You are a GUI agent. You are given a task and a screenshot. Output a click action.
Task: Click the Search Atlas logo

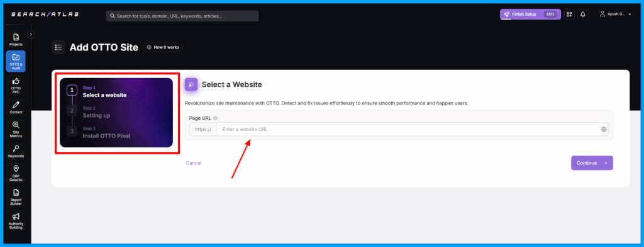pos(45,14)
